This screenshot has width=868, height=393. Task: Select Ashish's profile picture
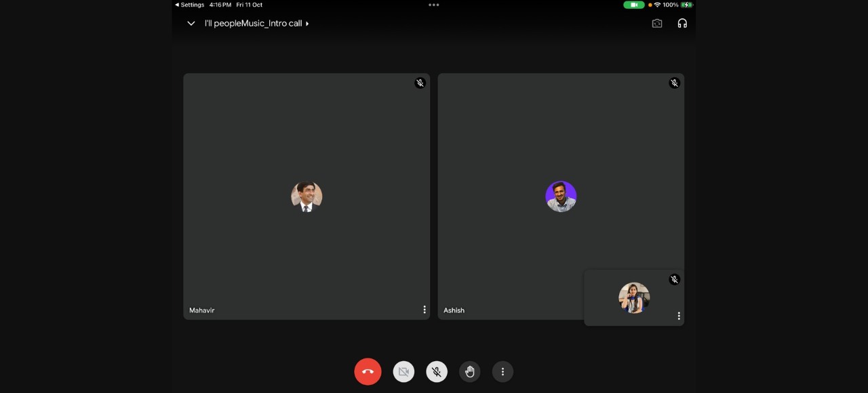click(561, 196)
